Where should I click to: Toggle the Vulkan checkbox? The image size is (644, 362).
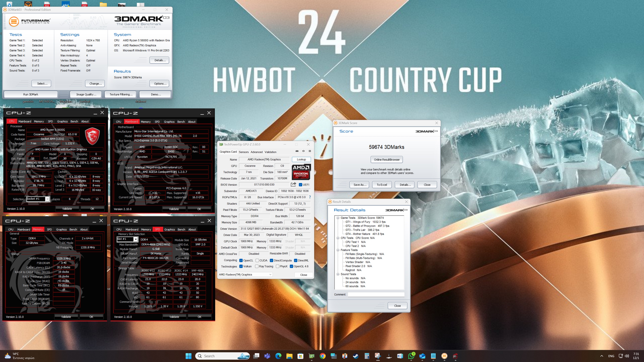(x=241, y=266)
